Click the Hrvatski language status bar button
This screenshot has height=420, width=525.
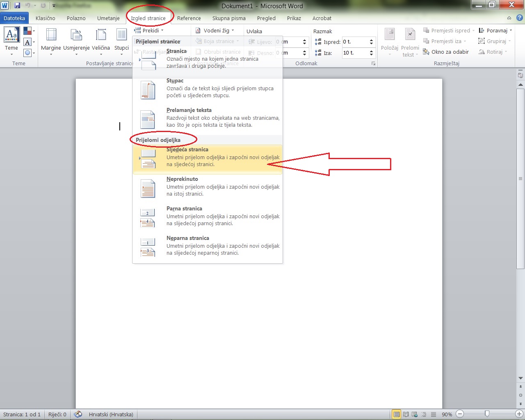click(x=111, y=414)
